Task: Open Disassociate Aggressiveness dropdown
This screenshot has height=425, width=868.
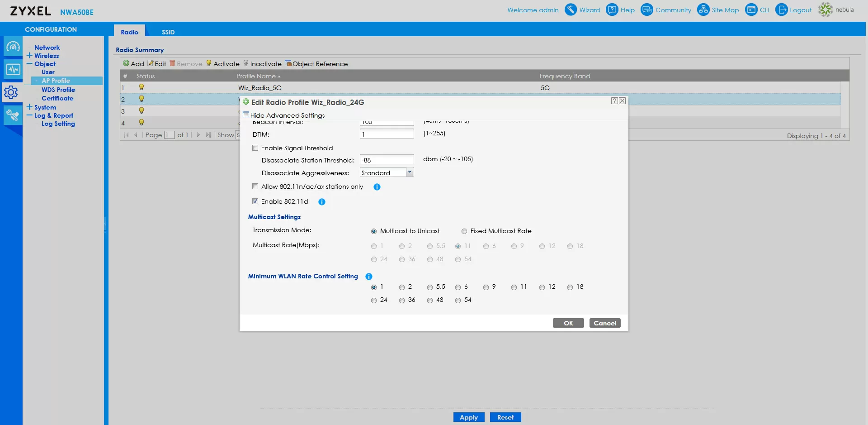Action: pos(410,172)
